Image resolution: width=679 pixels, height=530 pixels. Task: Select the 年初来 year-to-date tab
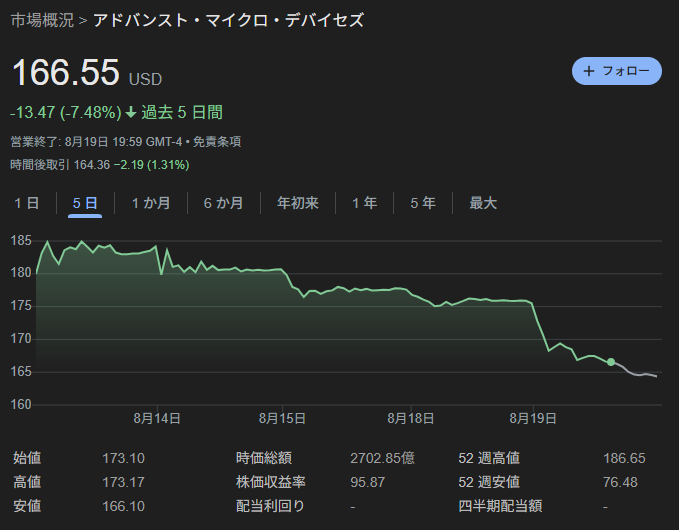[298, 203]
